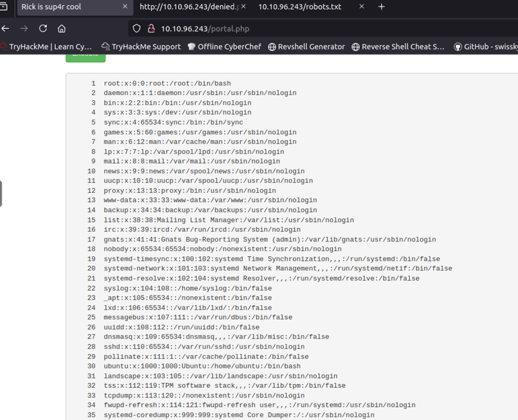Open a new tab with plus button
The width and height of the screenshot is (518, 420).
381,7
